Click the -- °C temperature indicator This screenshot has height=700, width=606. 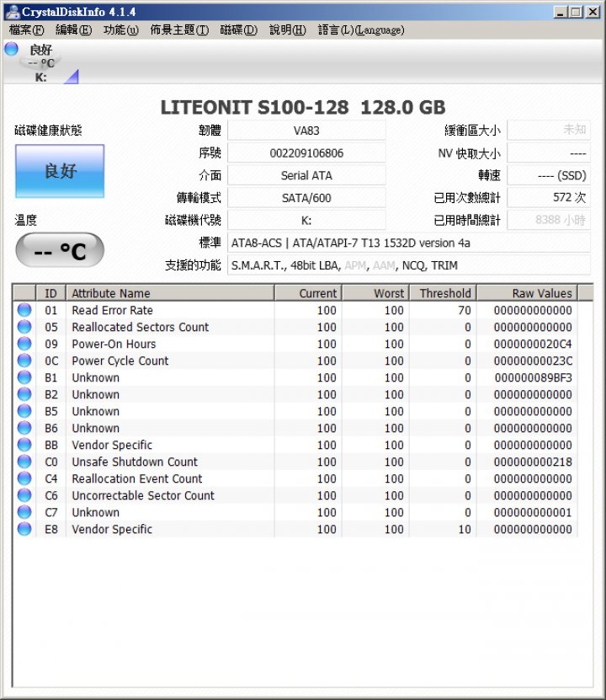(x=60, y=250)
